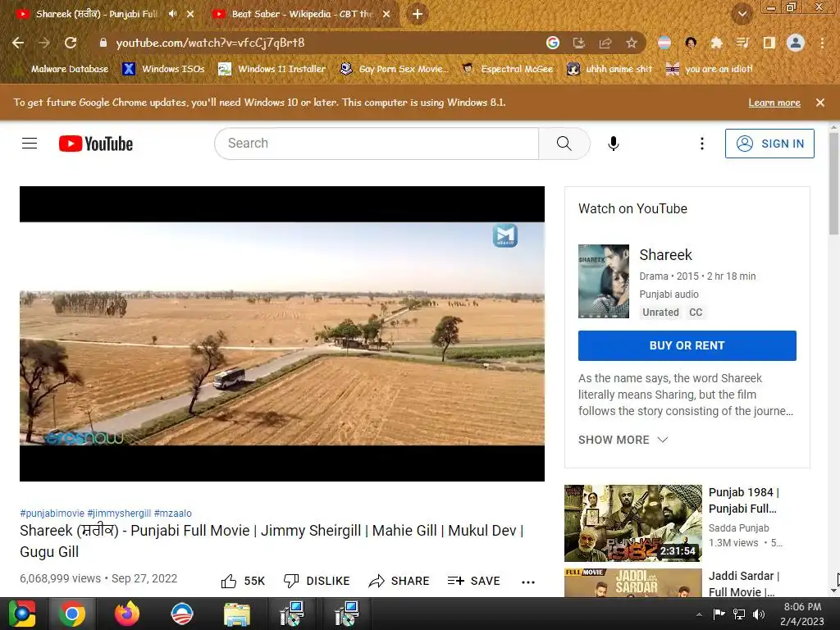Dismiss the Chrome update notification bar
The image size is (840, 630).
(x=819, y=103)
